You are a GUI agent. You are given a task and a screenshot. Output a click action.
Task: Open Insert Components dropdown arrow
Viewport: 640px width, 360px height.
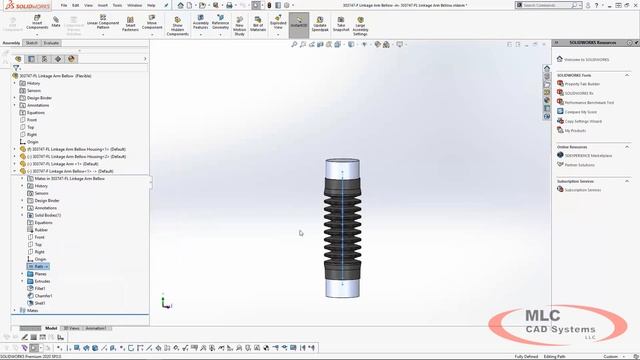tap(37, 35)
